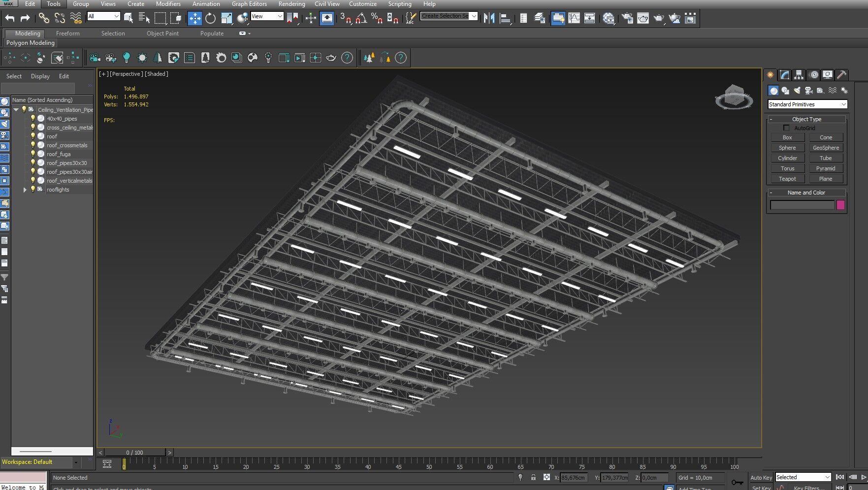
Task: Toggle visibility bulb of roof_fuga
Action: click(33, 154)
